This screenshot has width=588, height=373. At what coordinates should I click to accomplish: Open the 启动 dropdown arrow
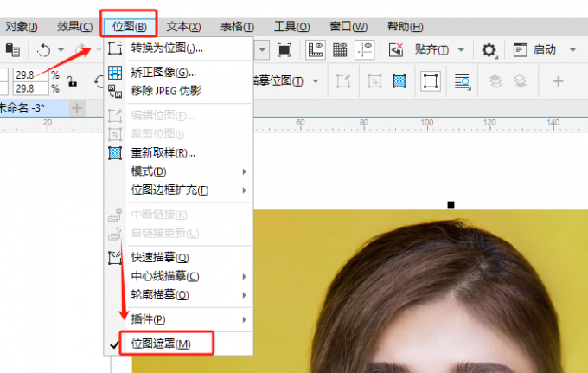click(572, 49)
